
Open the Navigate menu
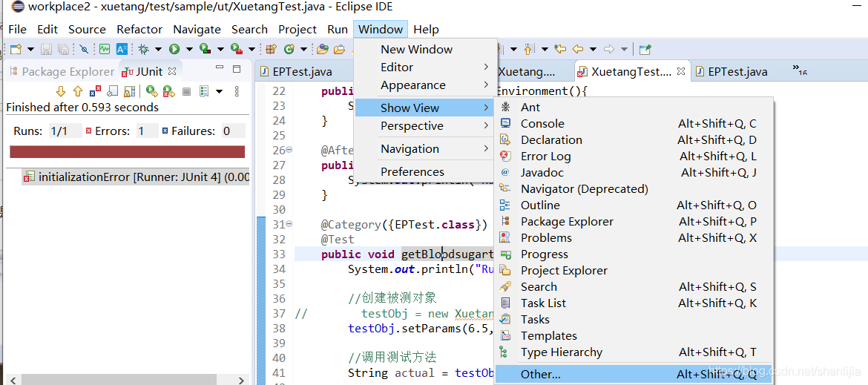click(x=197, y=30)
